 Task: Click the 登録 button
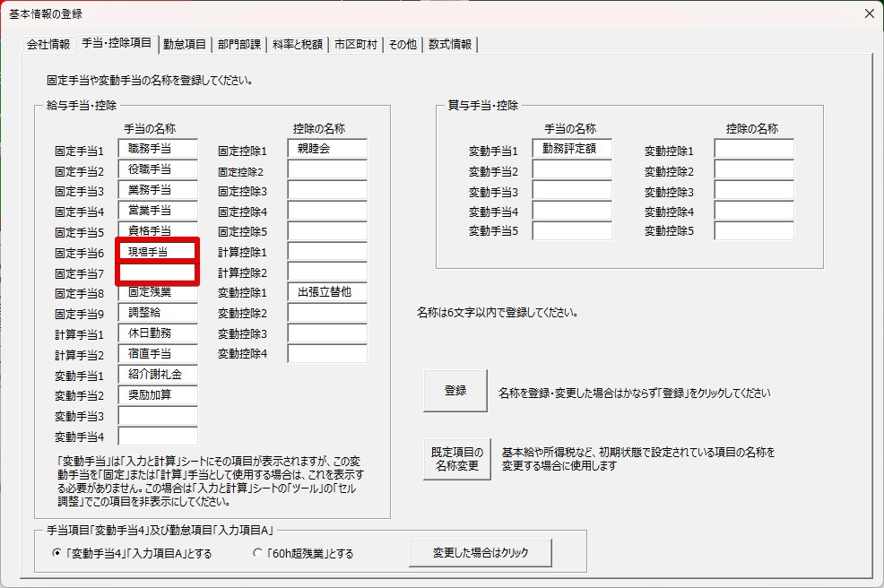[455, 391]
